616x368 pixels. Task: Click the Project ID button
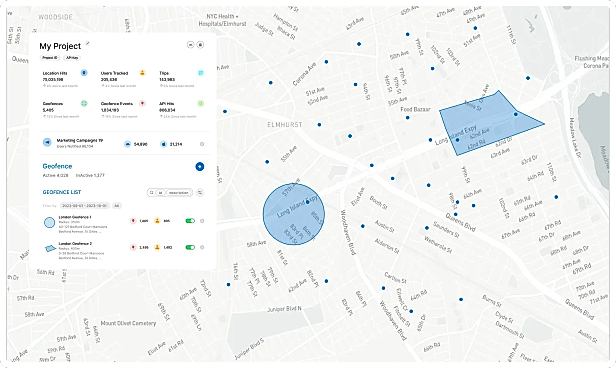click(50, 58)
